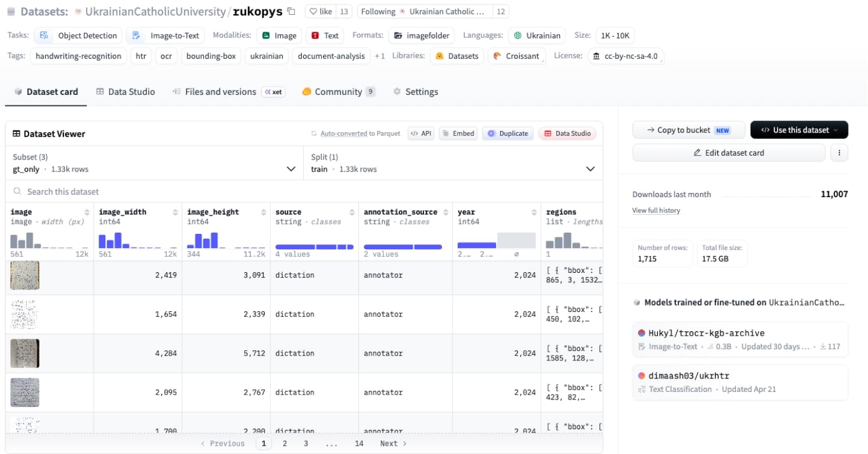Open the three-dot more options menu

click(839, 153)
